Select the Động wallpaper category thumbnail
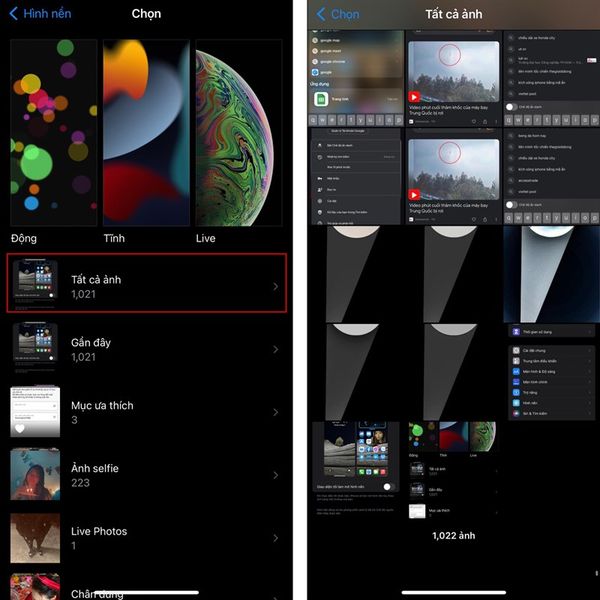The height and width of the screenshot is (600, 600). 54,135
